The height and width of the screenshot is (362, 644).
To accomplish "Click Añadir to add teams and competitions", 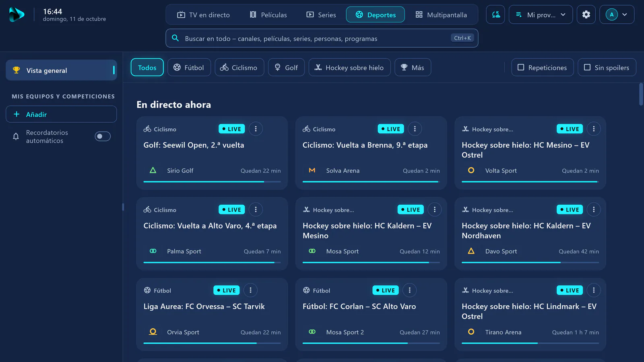I will coord(61,114).
